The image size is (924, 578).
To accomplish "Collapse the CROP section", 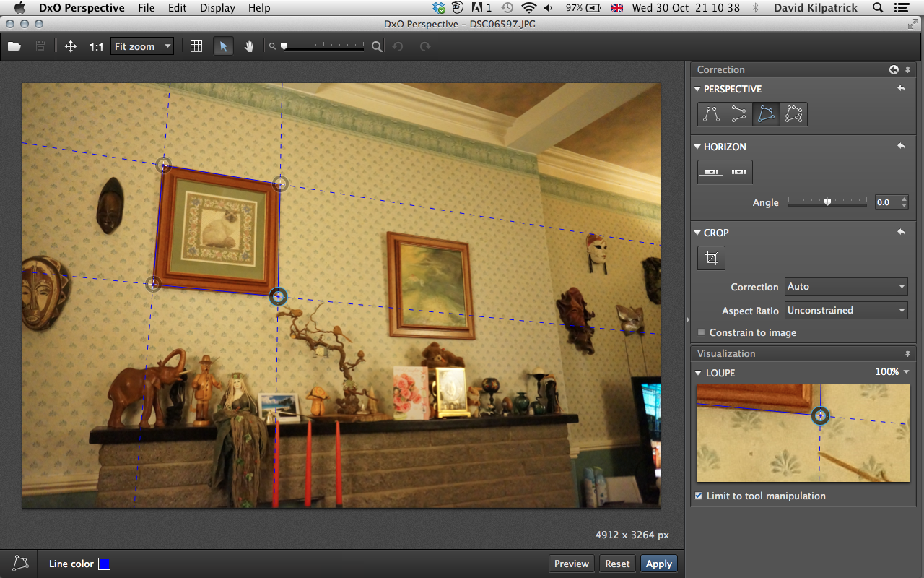I will coord(697,233).
